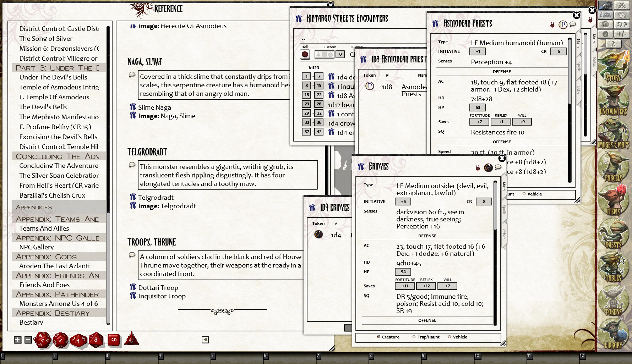Toggle the lock on the Erinyes sheet
Viewport: 632px width, 364px height.
coord(478,167)
